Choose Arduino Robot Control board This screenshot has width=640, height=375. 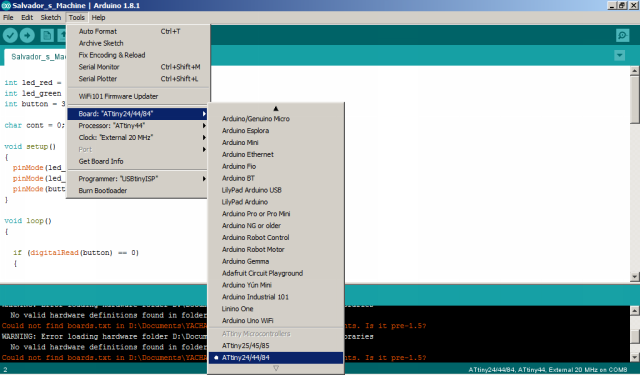click(276, 237)
